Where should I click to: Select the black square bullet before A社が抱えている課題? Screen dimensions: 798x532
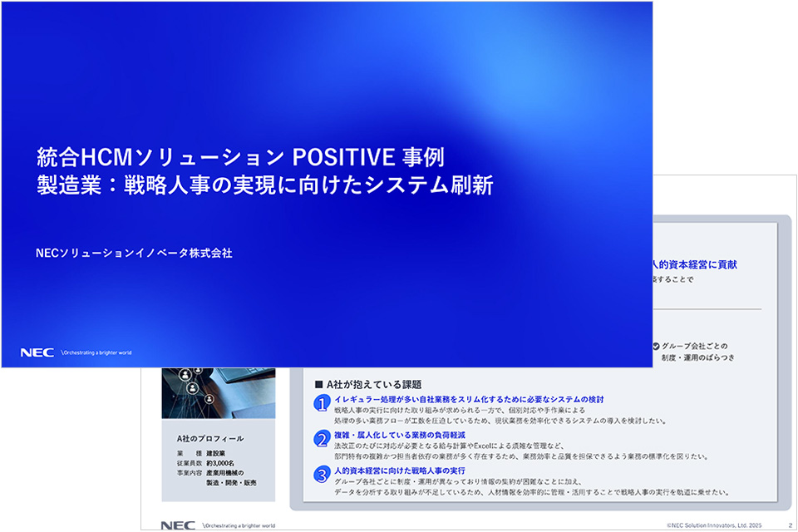click(x=318, y=384)
